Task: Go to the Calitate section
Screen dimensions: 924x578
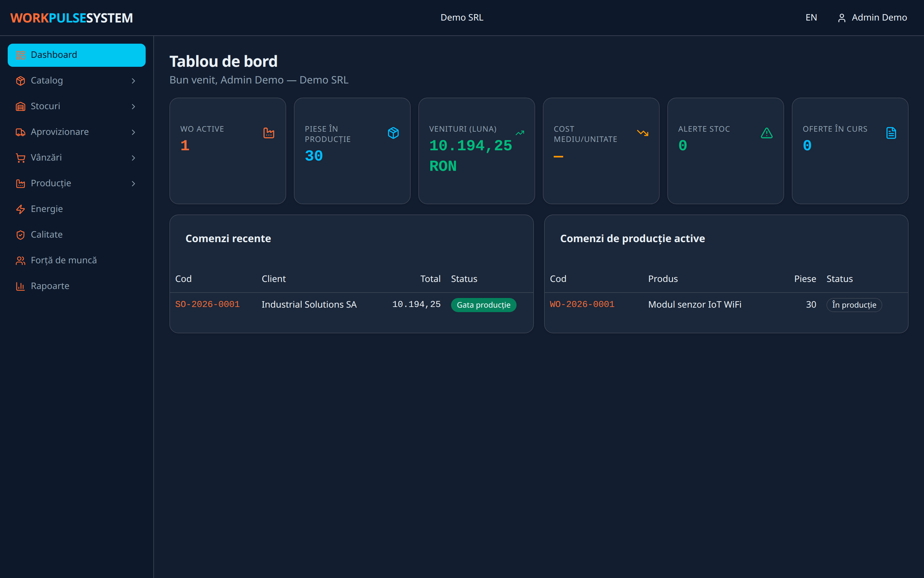Action: pyautogui.click(x=76, y=235)
